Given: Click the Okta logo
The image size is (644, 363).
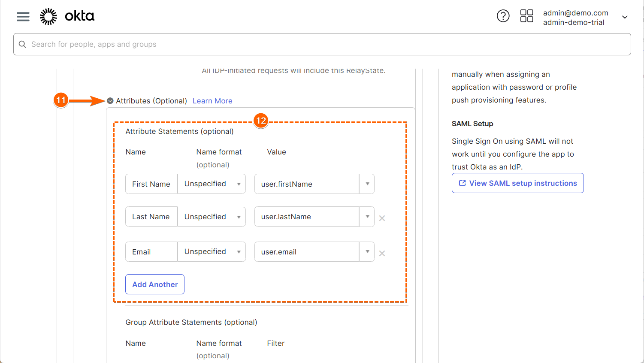Looking at the screenshot, I should (67, 16).
